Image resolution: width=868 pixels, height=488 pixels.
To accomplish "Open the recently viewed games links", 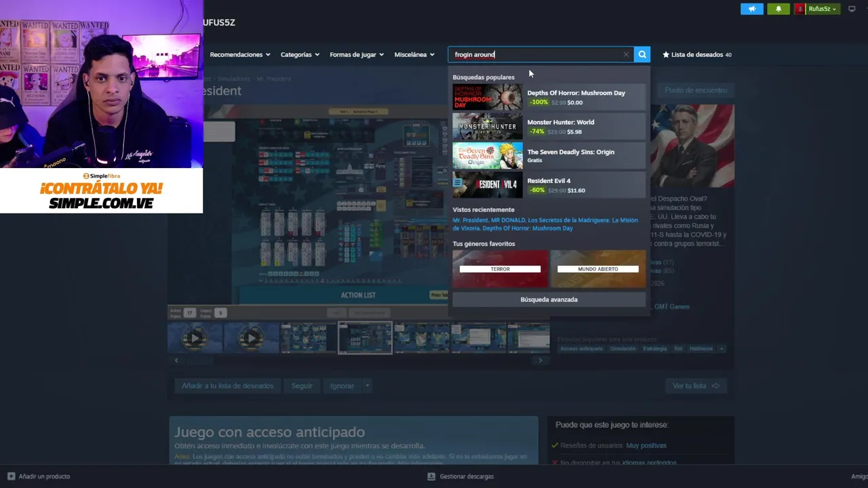I will (545, 224).
